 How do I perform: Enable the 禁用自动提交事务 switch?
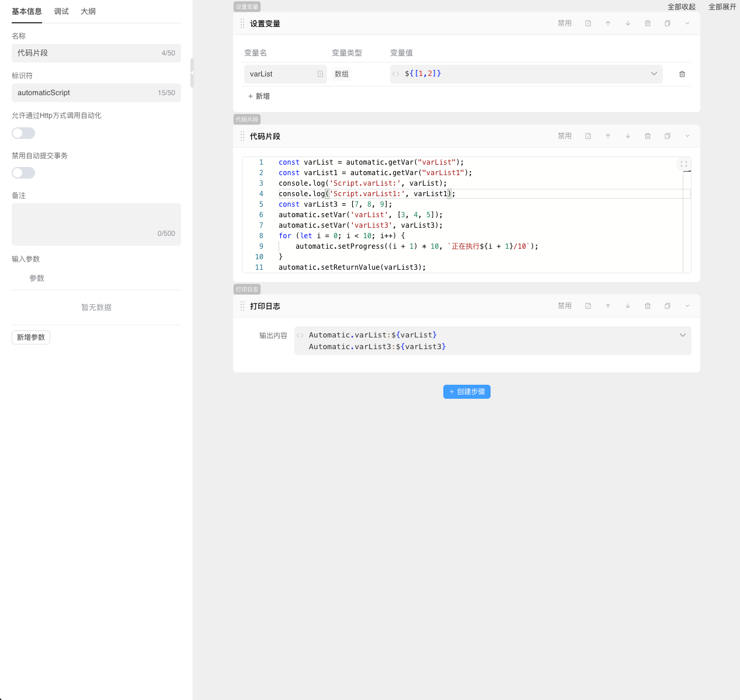(x=23, y=173)
